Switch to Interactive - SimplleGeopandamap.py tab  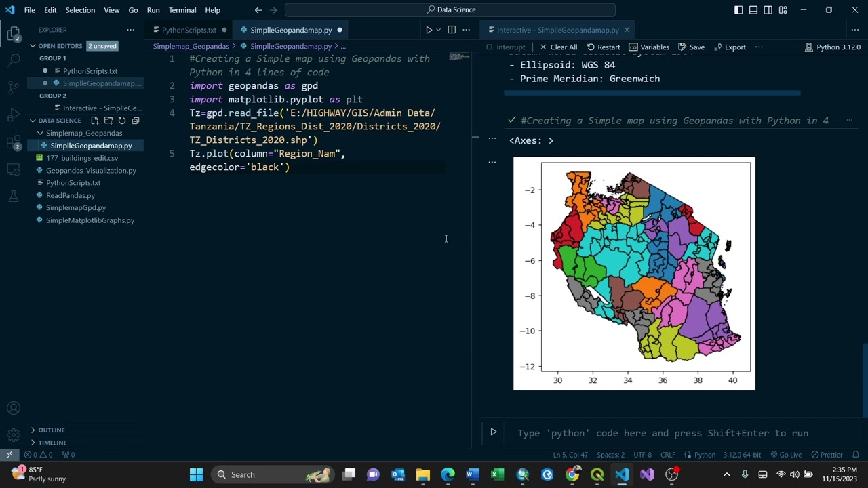(557, 30)
